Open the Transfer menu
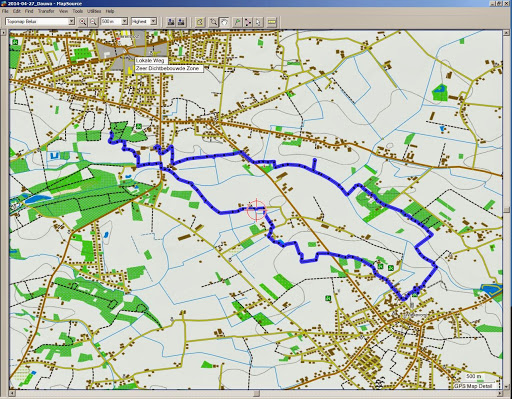Image resolution: width=512 pixels, height=399 pixels. (46, 11)
